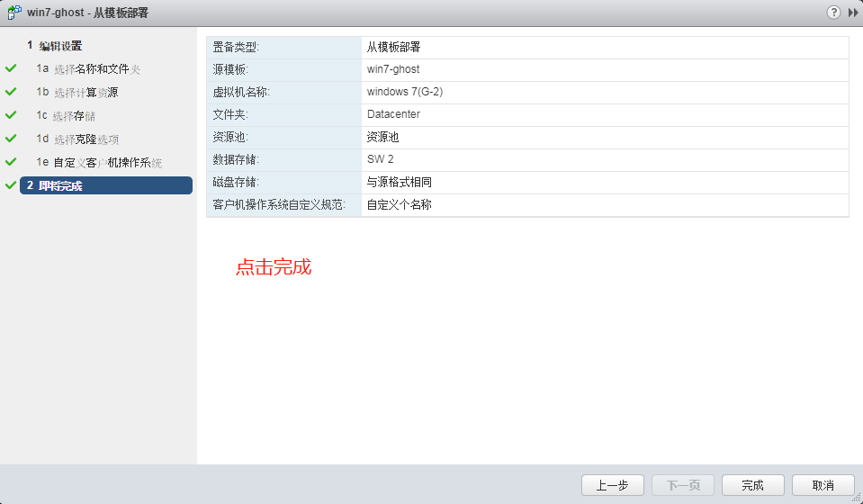Select step 2 即将完成
863x504 pixels.
[x=106, y=185]
